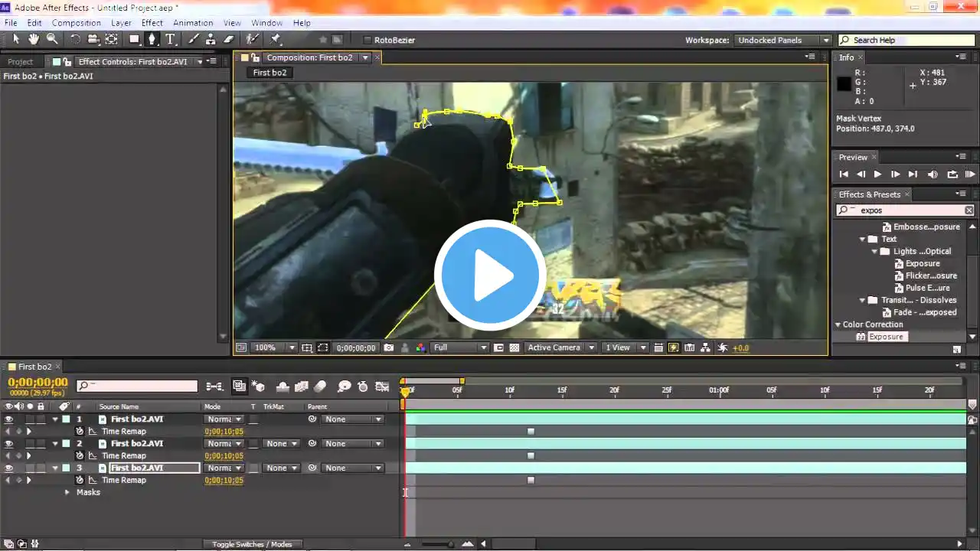
Task: Select the Puppet Pin tool
Action: coord(276,39)
